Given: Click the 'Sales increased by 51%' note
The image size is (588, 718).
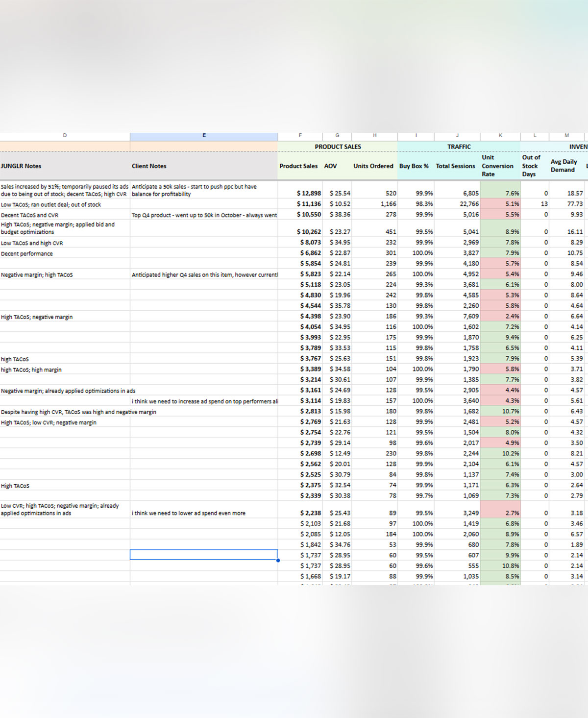Looking at the screenshot, I should pos(65,191).
